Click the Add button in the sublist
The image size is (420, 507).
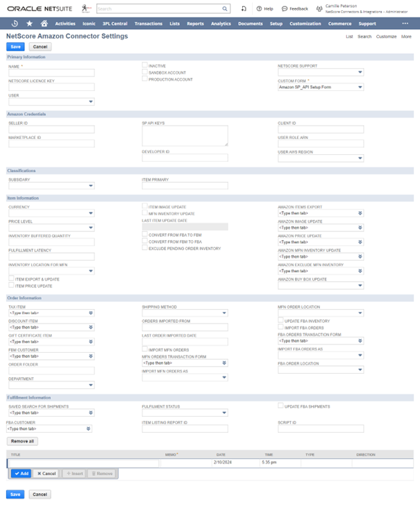22,474
